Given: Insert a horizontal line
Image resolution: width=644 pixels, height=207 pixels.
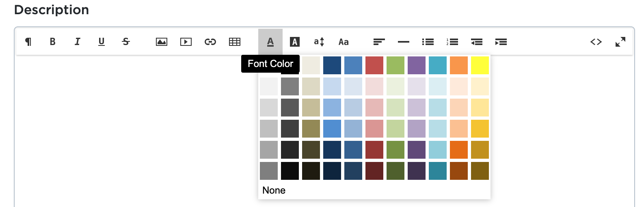Looking at the screenshot, I should pos(404,42).
